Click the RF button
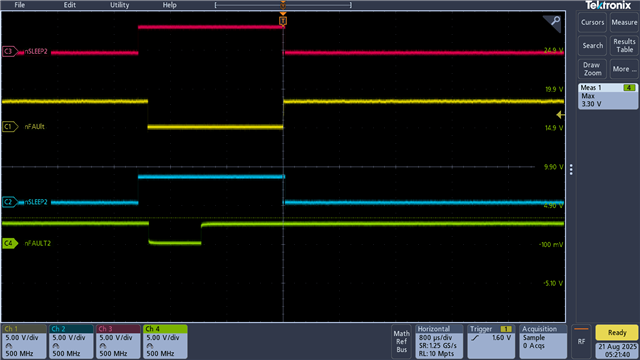This screenshot has width=640, height=360. point(581,342)
